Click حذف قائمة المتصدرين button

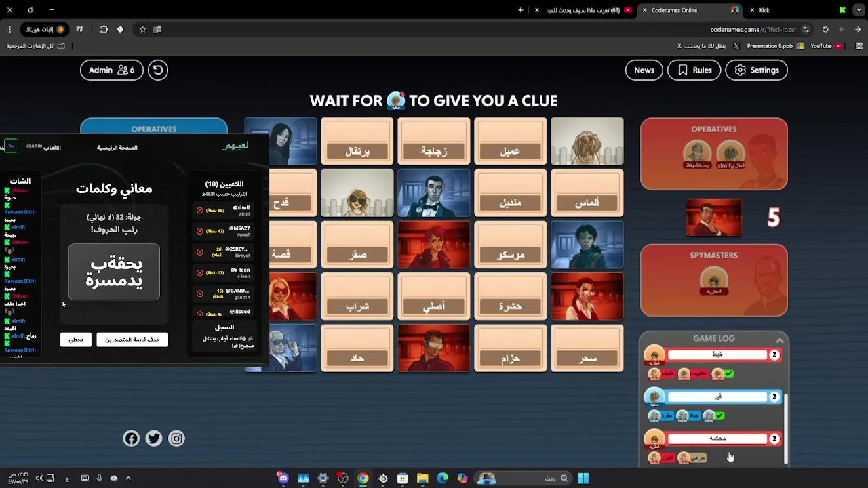click(x=132, y=340)
